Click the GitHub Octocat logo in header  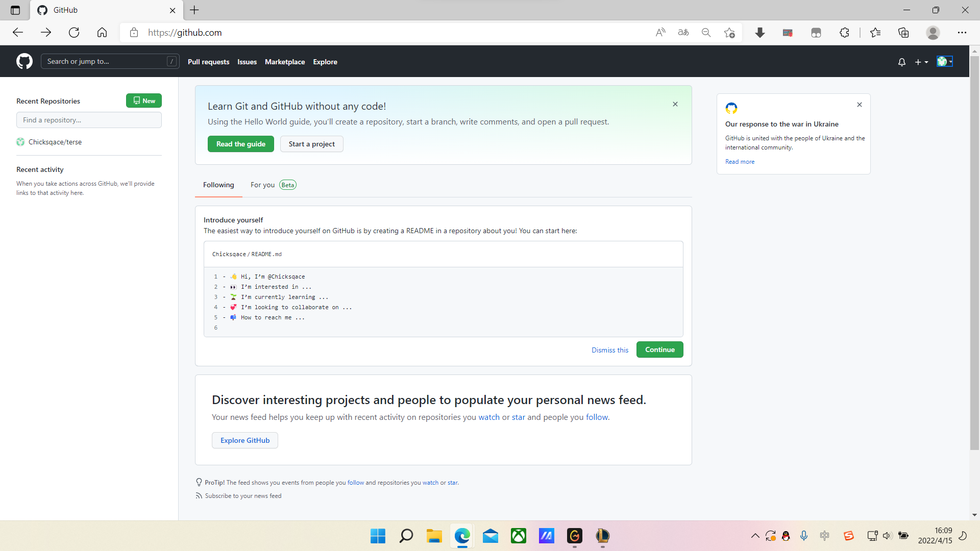click(24, 61)
